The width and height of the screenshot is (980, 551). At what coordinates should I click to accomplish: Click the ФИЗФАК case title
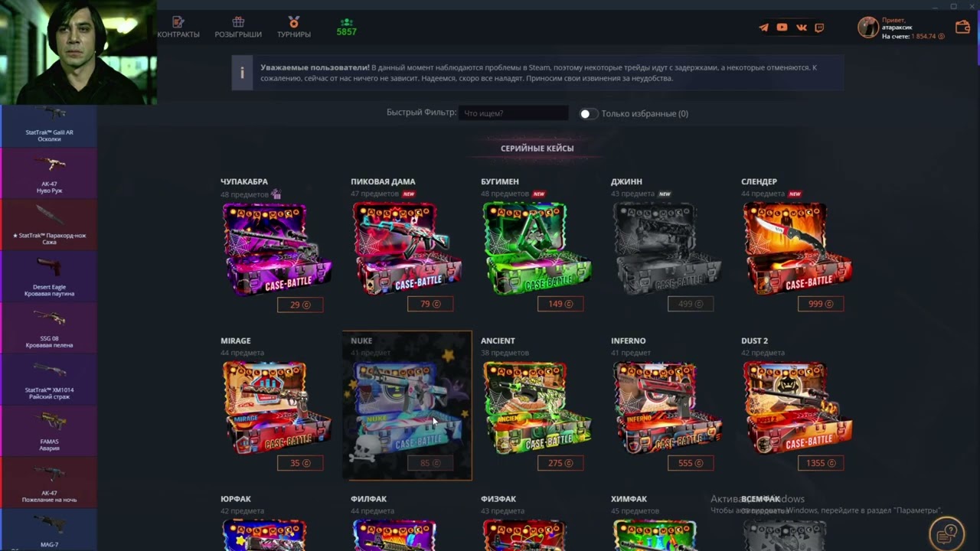point(498,499)
